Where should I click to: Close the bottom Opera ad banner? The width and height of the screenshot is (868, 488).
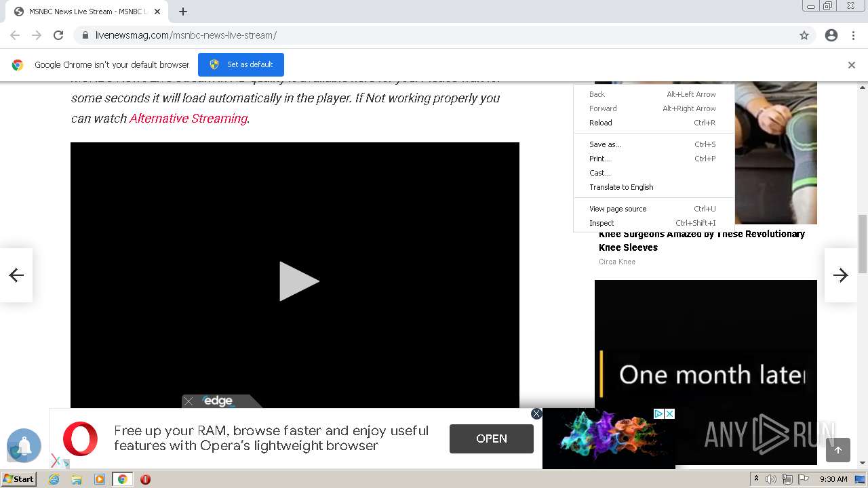[536, 413]
